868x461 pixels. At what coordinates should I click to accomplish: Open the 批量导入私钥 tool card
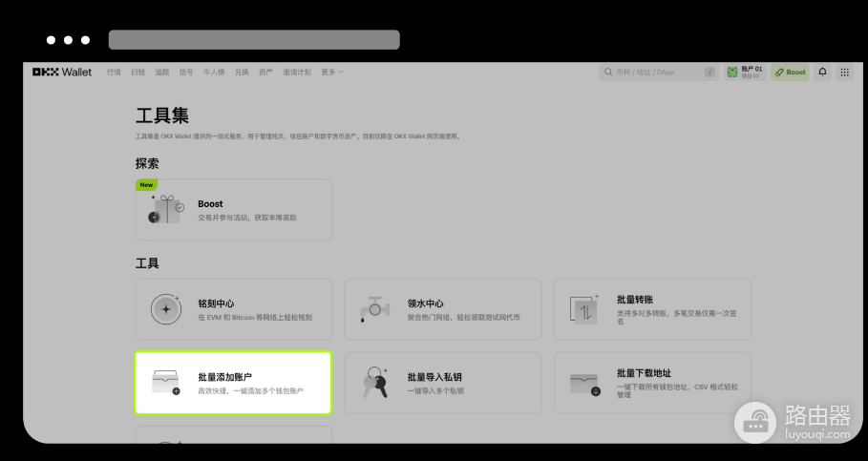click(443, 383)
